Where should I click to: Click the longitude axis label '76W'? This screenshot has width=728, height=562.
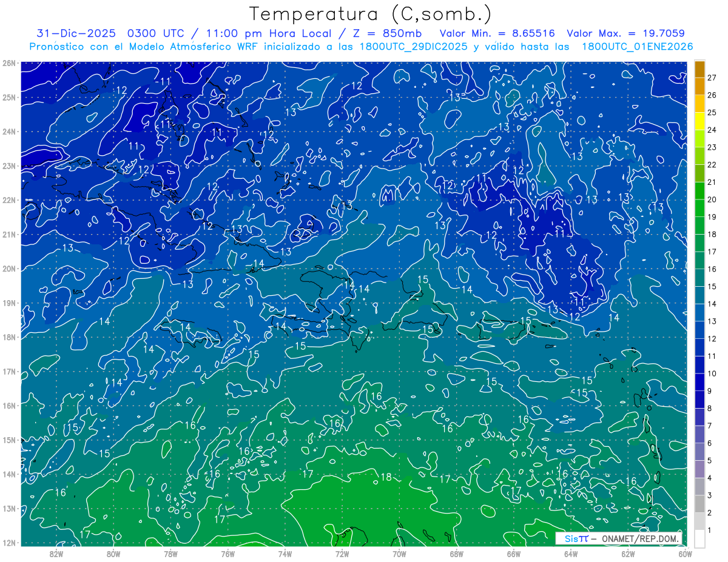coord(227,554)
